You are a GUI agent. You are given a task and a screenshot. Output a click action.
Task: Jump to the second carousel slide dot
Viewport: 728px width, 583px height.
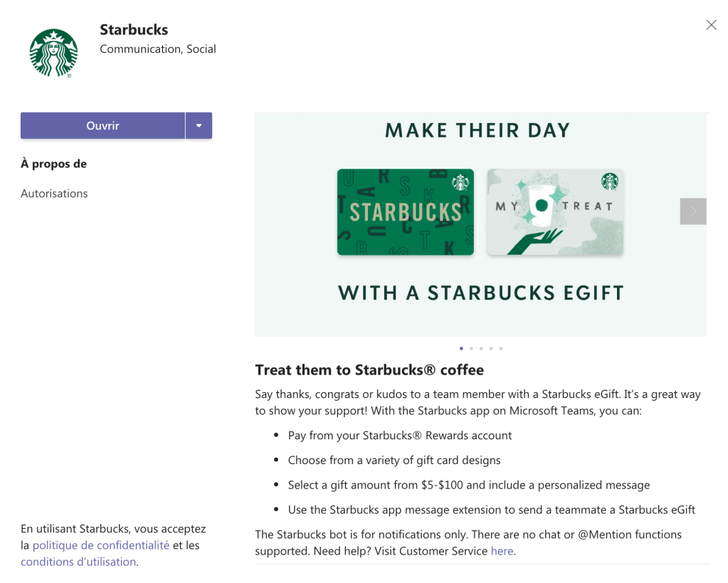(471, 349)
